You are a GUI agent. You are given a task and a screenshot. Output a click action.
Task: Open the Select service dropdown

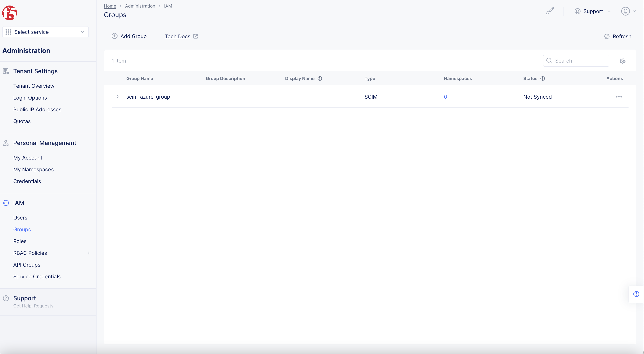coord(45,32)
